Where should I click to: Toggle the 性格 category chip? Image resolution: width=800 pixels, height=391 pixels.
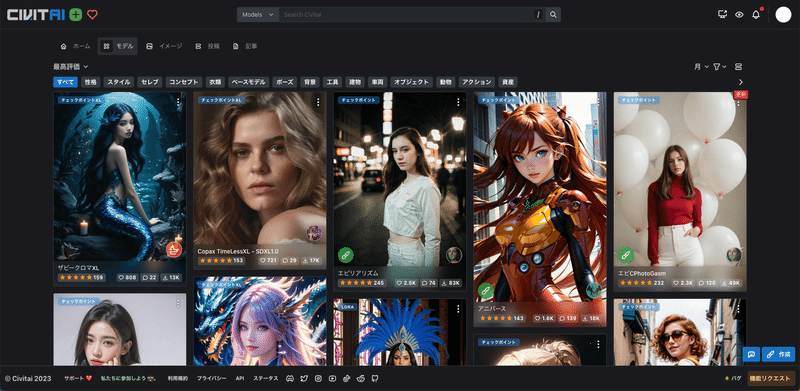[x=90, y=82]
